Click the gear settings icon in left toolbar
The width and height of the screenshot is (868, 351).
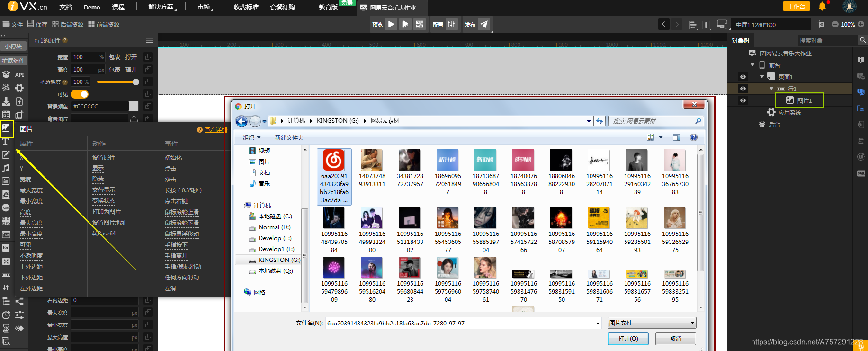point(19,88)
